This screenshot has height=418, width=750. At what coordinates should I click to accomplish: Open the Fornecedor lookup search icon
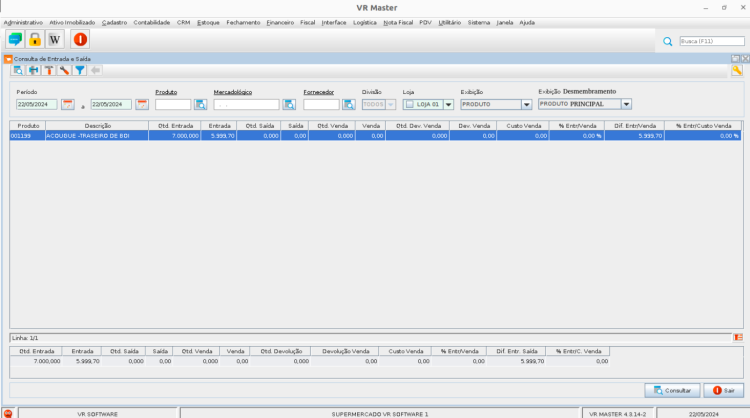[x=349, y=104]
